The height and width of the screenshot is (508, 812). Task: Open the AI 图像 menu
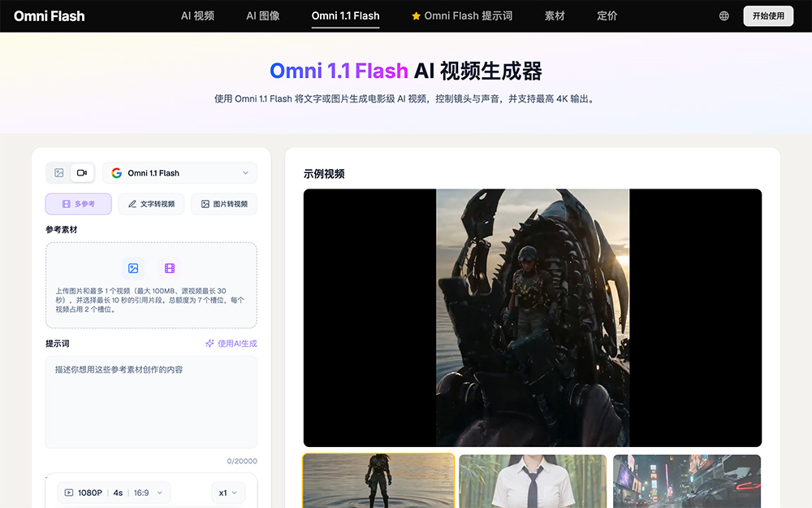(263, 16)
